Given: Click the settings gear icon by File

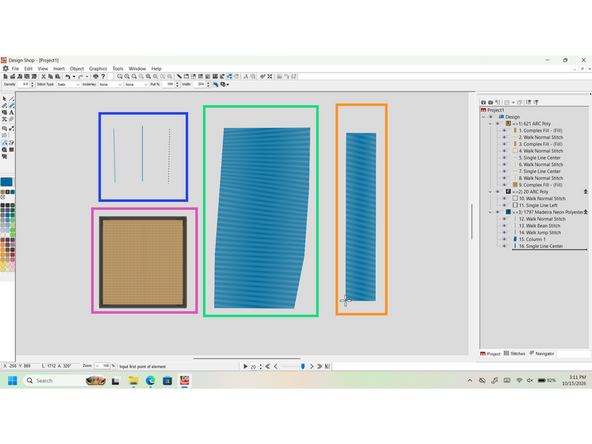Looking at the screenshot, I should 6,68.
